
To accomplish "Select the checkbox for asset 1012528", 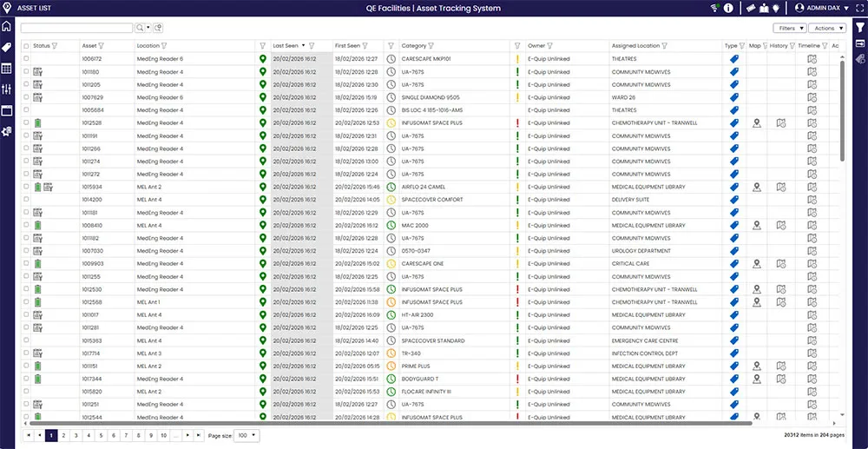I will pyautogui.click(x=26, y=123).
